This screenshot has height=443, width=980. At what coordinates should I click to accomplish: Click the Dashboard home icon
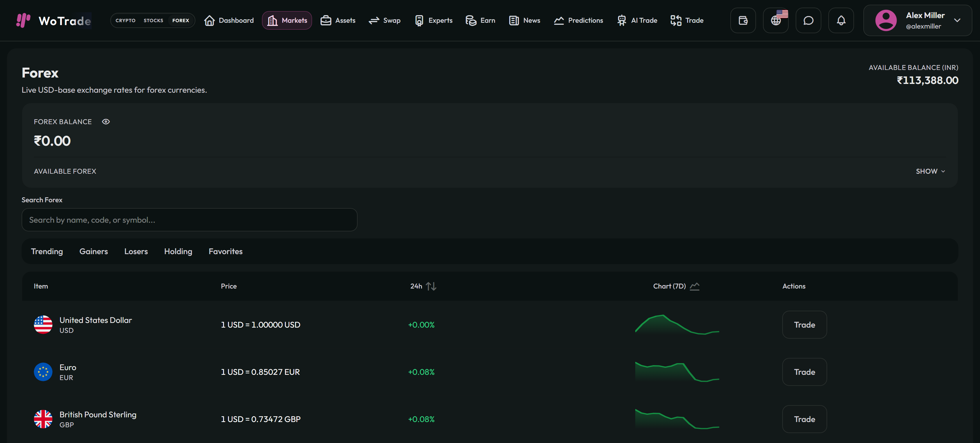pyautogui.click(x=209, y=20)
